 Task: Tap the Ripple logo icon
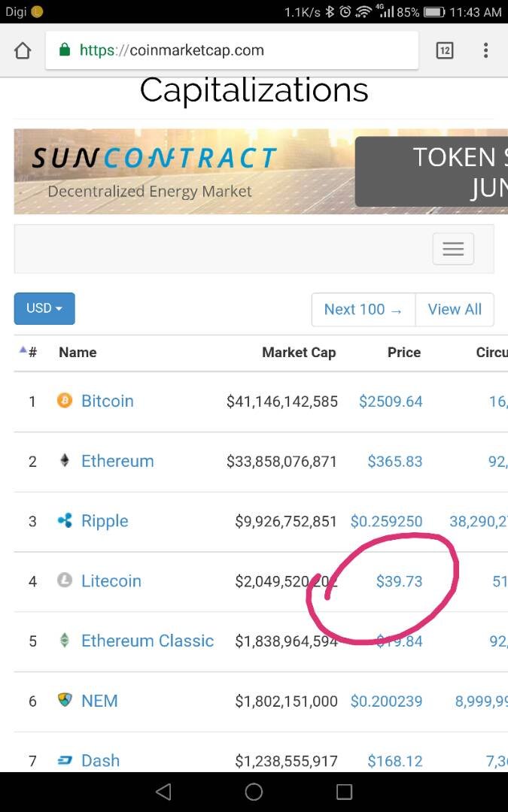click(x=65, y=520)
